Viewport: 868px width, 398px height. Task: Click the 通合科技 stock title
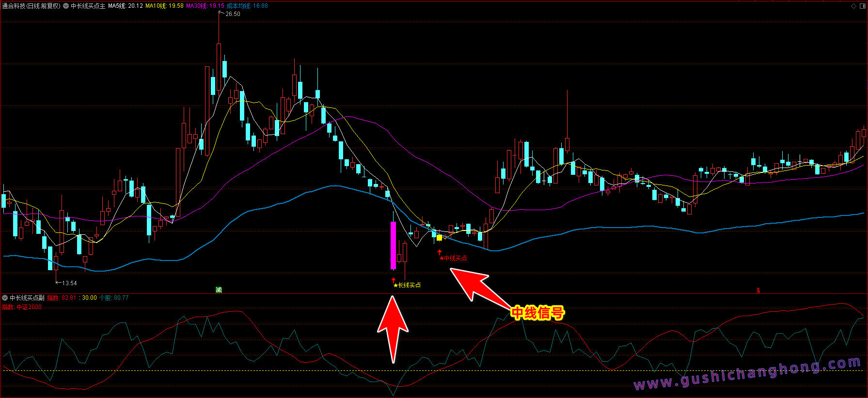(x=32, y=6)
